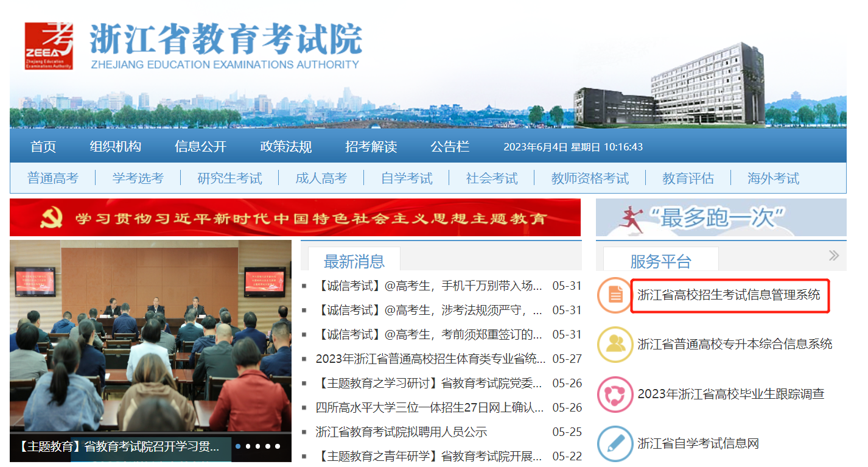Image resolution: width=868 pixels, height=467 pixels.
Task: Click the ZEEA red logo icon
Action: (49, 46)
